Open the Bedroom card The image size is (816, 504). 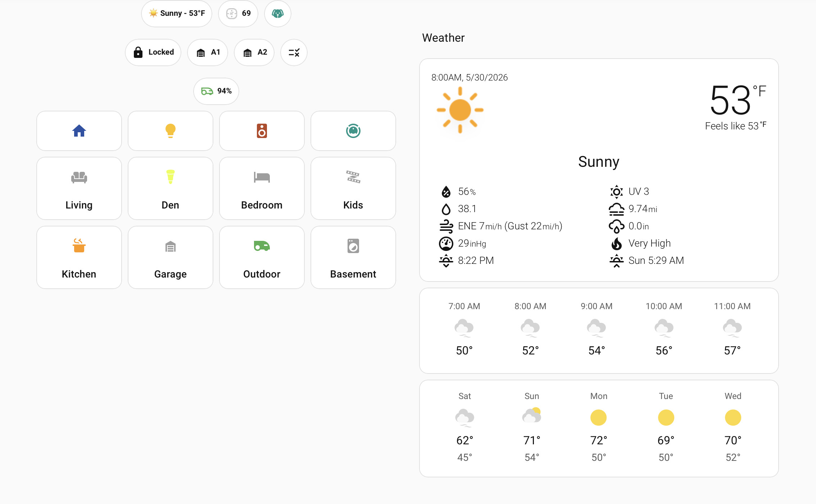coord(262,188)
